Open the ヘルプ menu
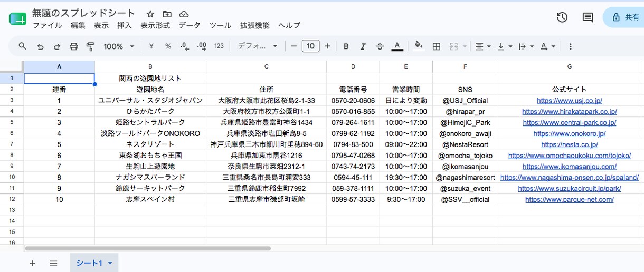Screen dimensions: 644x272 (x=289, y=25)
